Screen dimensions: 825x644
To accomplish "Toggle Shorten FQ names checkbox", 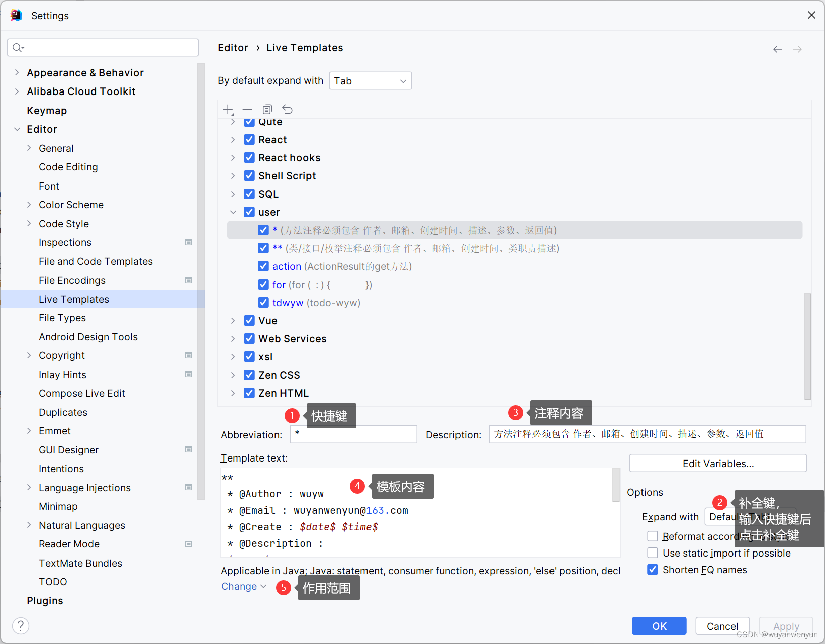I will (x=653, y=570).
